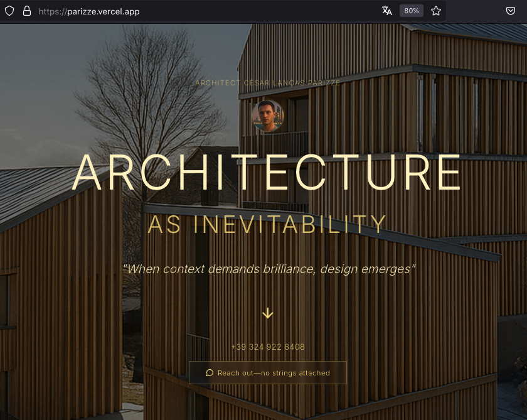Click the translate icon to change language
The width and height of the screenshot is (527, 420).
pyautogui.click(x=387, y=10)
